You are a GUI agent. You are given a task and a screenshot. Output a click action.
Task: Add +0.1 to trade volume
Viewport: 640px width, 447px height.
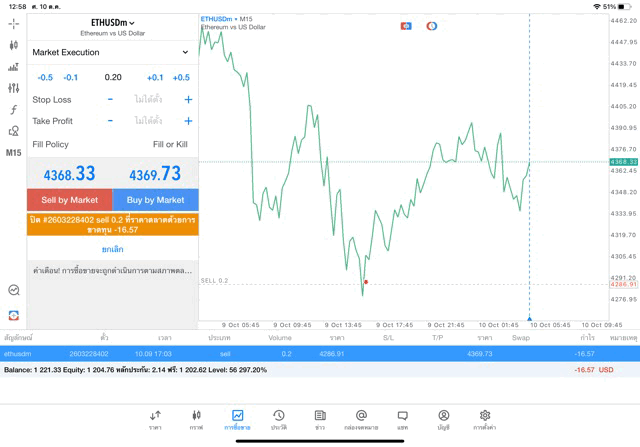pyautogui.click(x=155, y=77)
